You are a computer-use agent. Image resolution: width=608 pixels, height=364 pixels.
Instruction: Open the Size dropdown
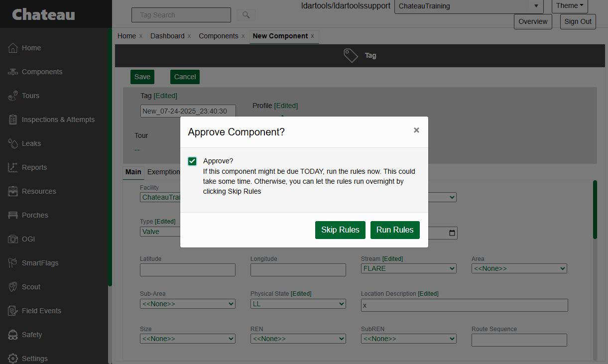pyautogui.click(x=188, y=339)
